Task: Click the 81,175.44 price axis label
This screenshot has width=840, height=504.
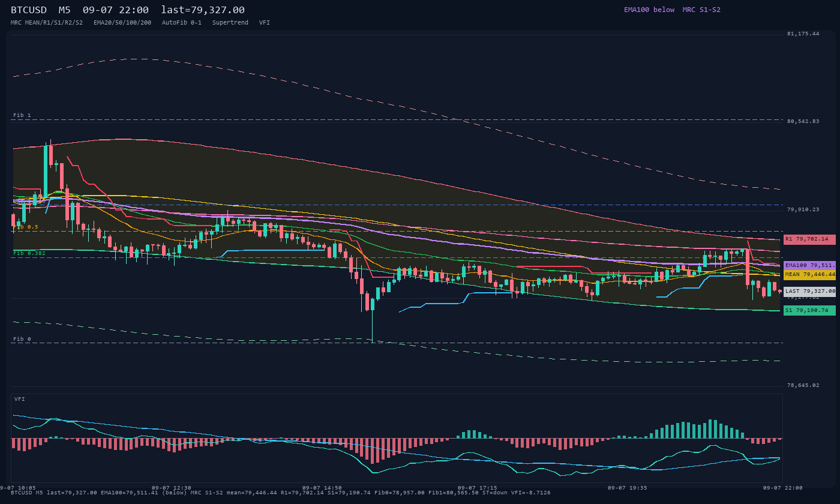Action: [x=803, y=34]
